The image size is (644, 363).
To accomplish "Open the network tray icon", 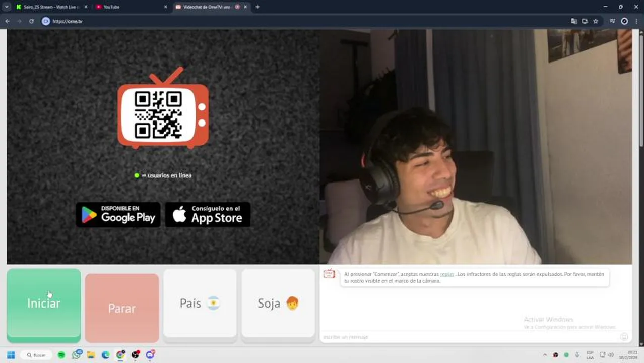I will (x=603, y=355).
